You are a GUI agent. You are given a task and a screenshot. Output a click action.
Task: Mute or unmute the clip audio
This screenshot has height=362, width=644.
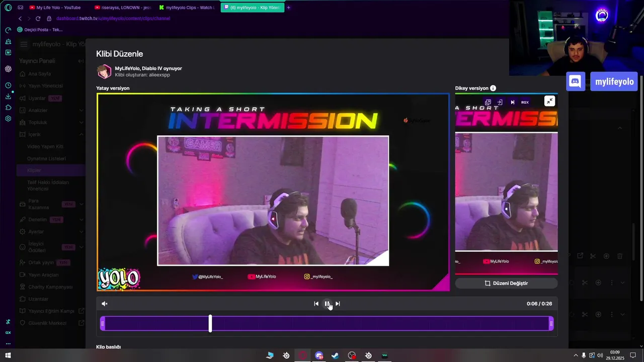(105, 304)
